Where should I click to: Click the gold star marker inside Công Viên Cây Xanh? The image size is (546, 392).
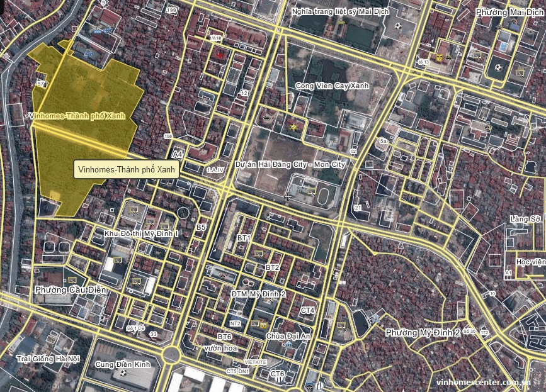pos(293,127)
